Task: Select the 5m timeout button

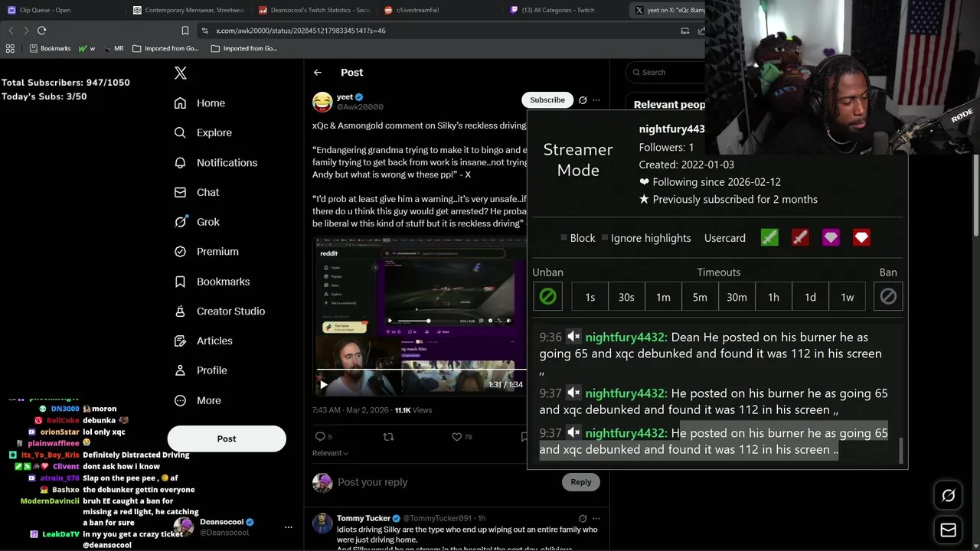Action: tap(700, 297)
